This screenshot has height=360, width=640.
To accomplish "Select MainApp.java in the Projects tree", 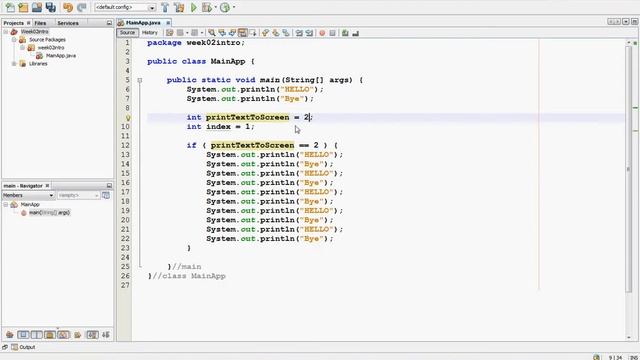I will coord(61,56).
